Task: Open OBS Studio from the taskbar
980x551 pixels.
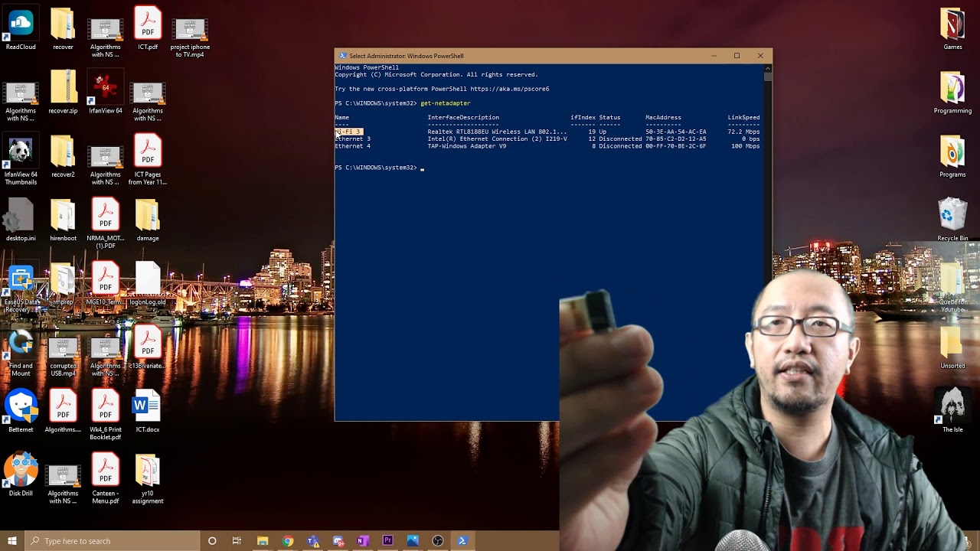Action: (x=438, y=541)
